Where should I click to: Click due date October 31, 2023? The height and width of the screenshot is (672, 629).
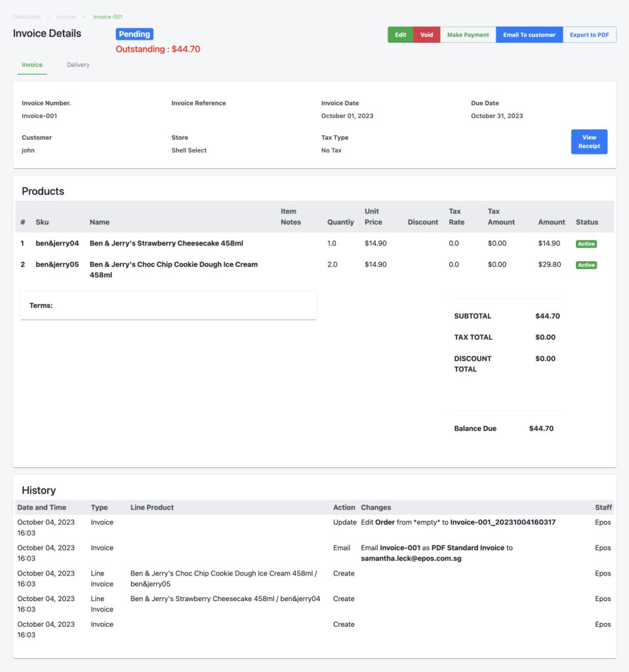497,115
